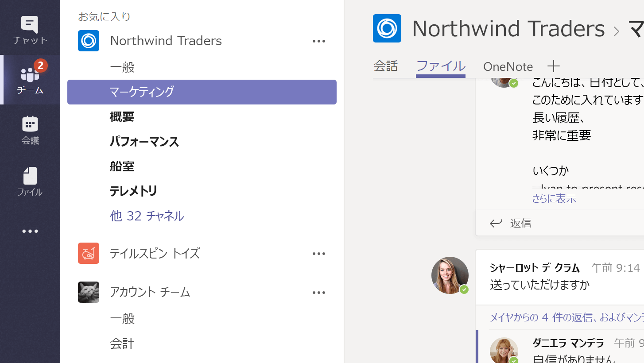Click the お気に入り section heading
This screenshot has width=644, height=363.
coord(104,17)
